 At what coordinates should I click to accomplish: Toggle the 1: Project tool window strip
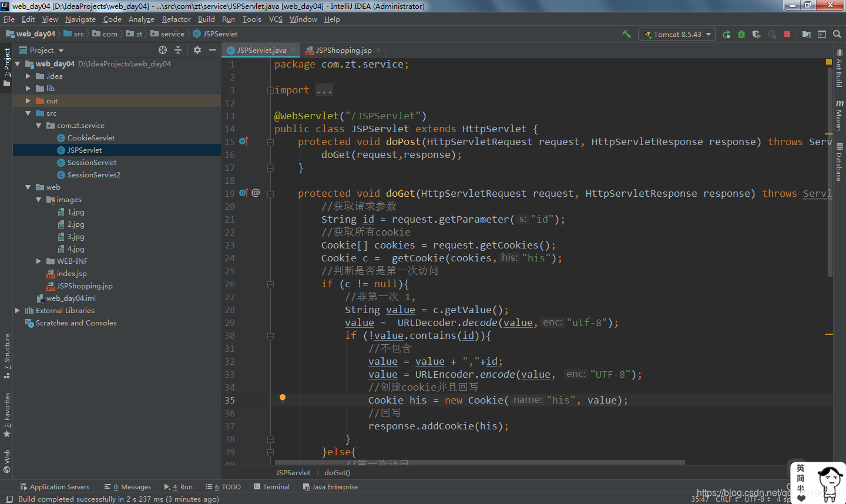[x=6, y=67]
